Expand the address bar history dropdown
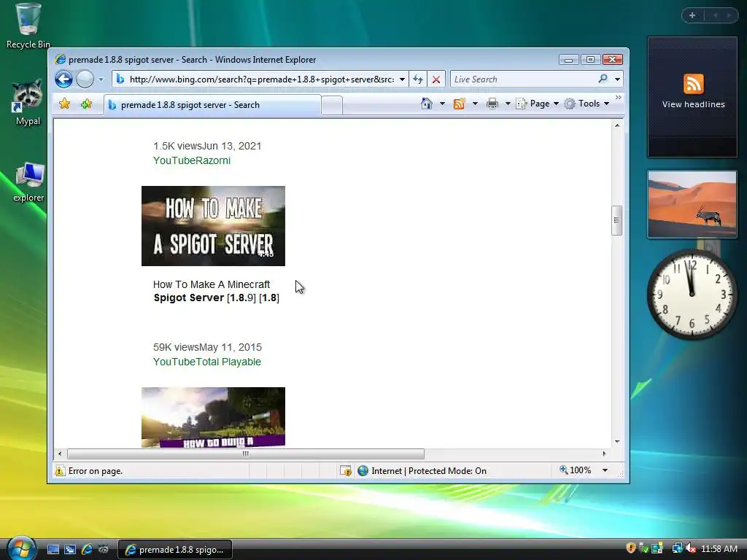Viewport: 747px width, 560px height. point(402,79)
